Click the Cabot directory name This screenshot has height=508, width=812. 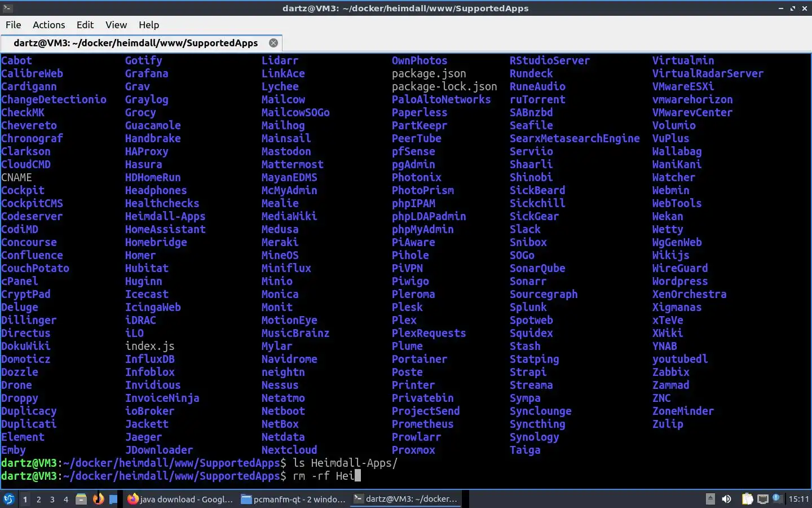coord(16,60)
